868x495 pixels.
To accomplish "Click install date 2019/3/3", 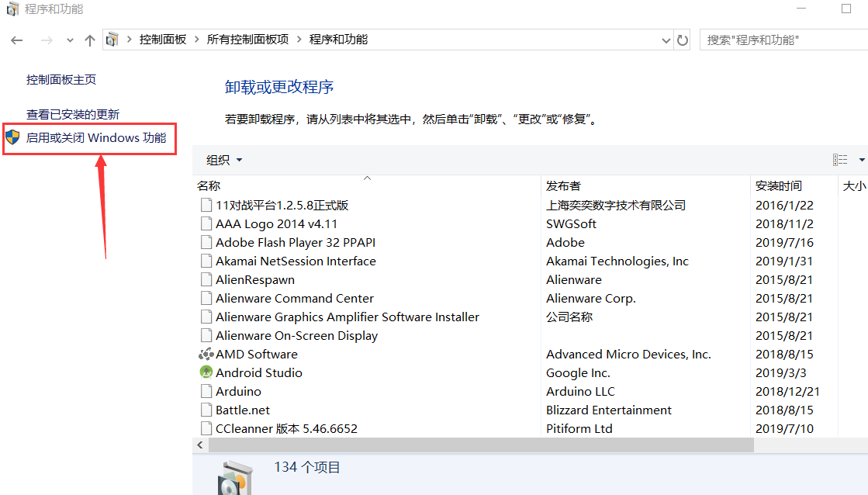I will tap(780, 373).
